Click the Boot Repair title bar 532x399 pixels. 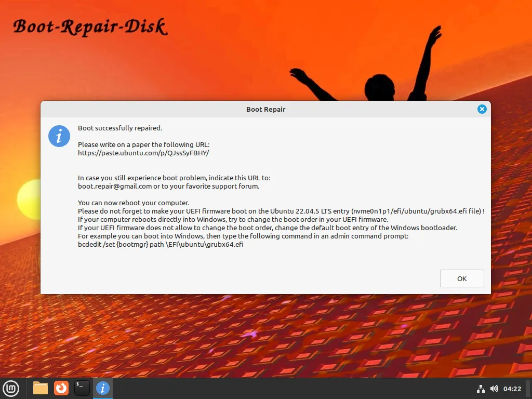[x=266, y=109]
